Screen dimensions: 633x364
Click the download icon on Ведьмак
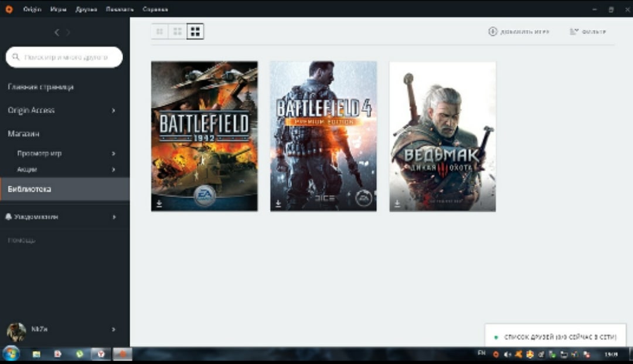[397, 203]
